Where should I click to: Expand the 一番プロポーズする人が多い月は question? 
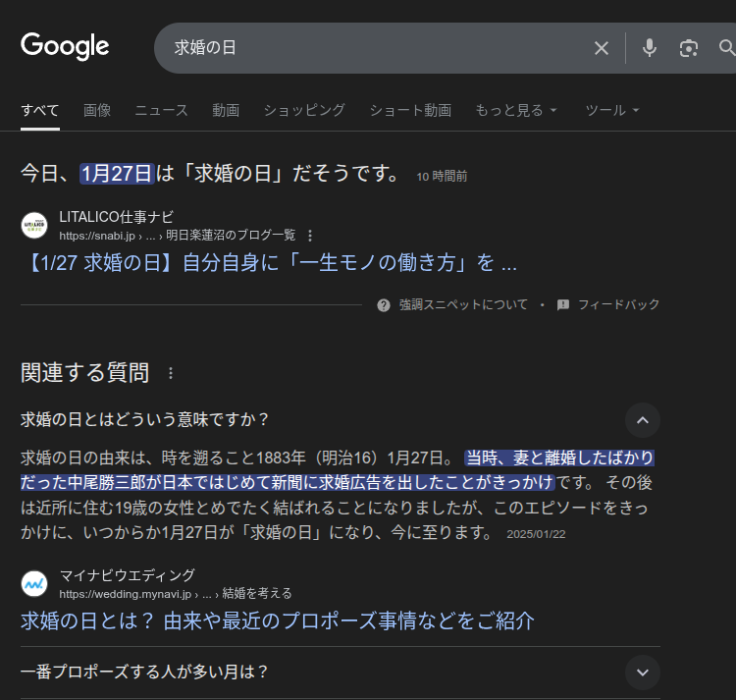[x=642, y=673]
